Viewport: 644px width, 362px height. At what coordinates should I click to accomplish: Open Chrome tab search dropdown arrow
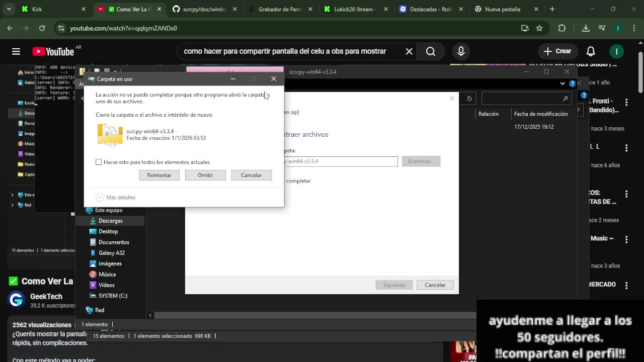[x=9, y=9]
